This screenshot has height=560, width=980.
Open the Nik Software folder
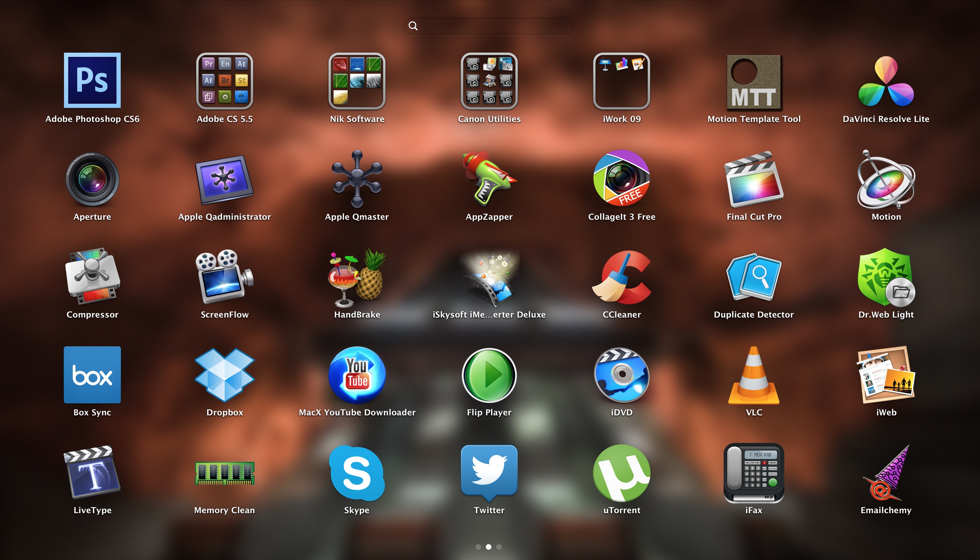pos(357,81)
